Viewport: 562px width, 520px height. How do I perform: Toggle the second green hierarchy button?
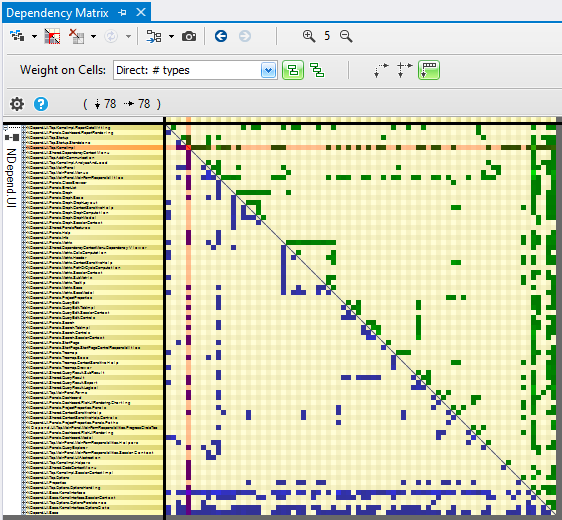tap(317, 70)
